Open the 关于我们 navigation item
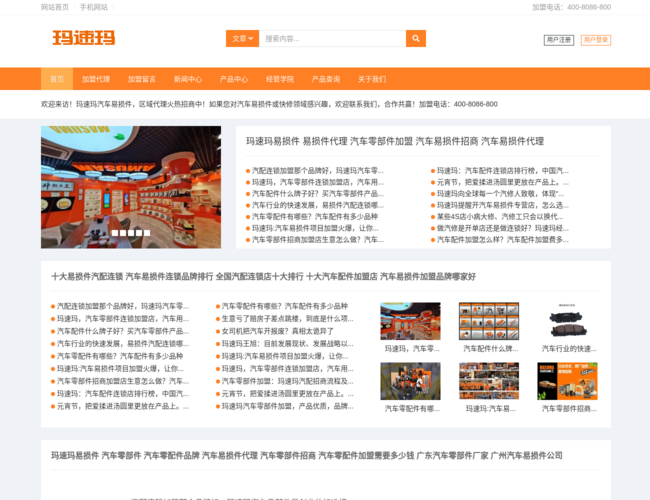 tap(372, 79)
